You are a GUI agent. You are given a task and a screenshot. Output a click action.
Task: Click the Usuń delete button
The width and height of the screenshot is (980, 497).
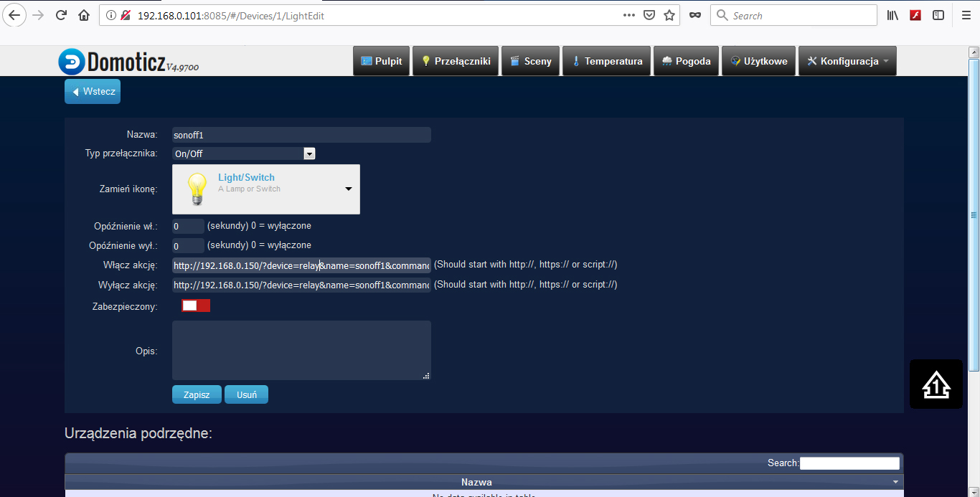coord(246,394)
